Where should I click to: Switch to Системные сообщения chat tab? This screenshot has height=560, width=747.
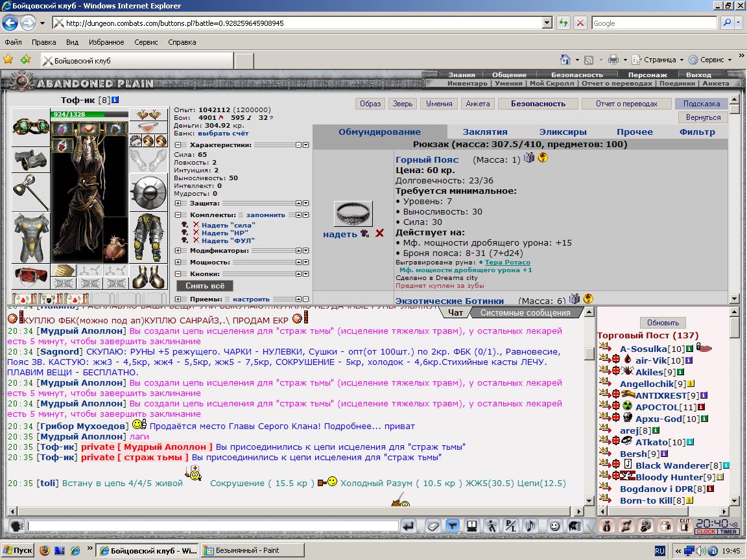[x=525, y=313]
